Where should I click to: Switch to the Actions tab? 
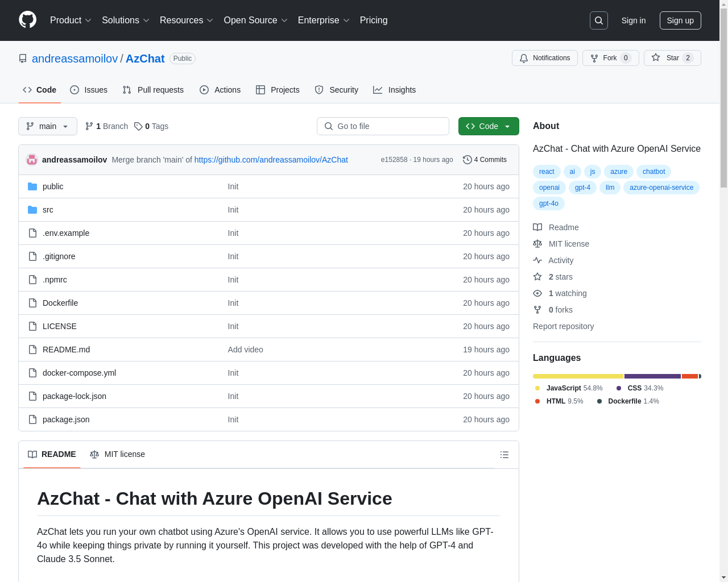pos(220,90)
